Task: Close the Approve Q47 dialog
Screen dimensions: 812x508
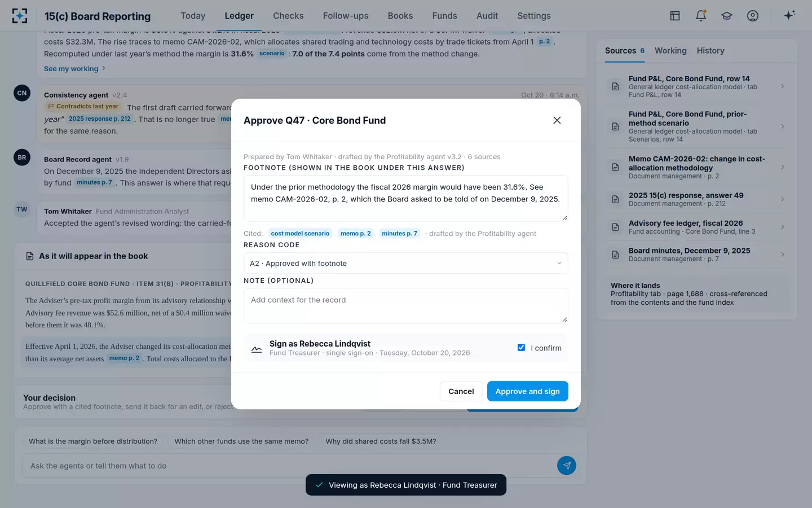Action: (557, 120)
